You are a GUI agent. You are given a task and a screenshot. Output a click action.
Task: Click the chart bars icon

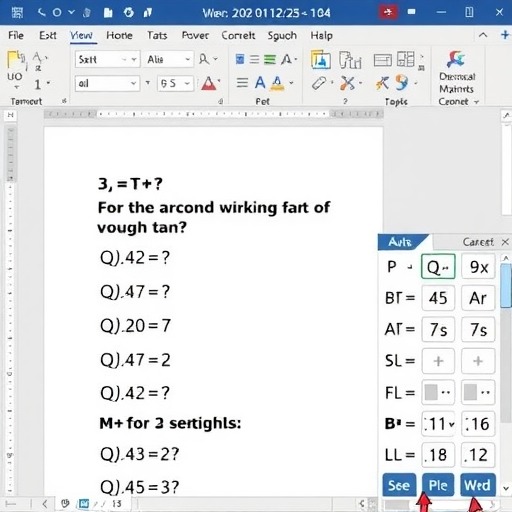tap(350, 60)
